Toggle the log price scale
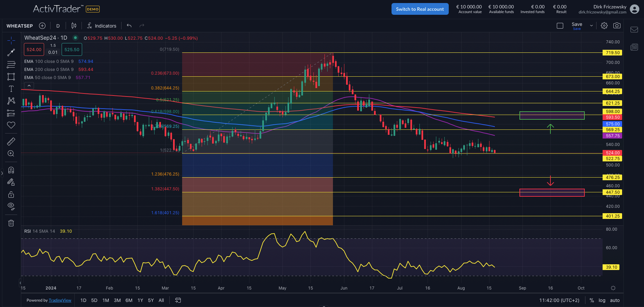Screen dimensions: 644x307 click(x=602, y=300)
